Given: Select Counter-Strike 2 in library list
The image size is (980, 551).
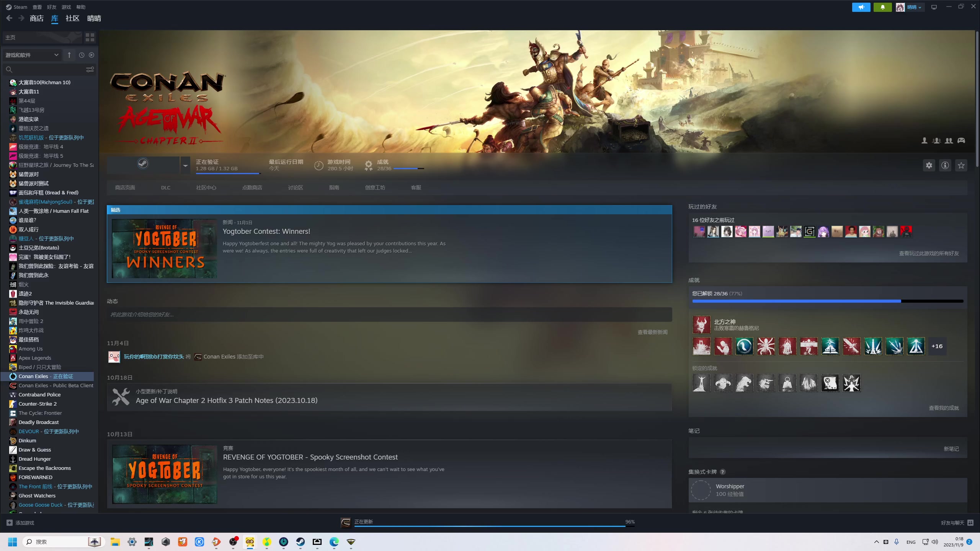Looking at the screenshot, I should (x=38, y=404).
